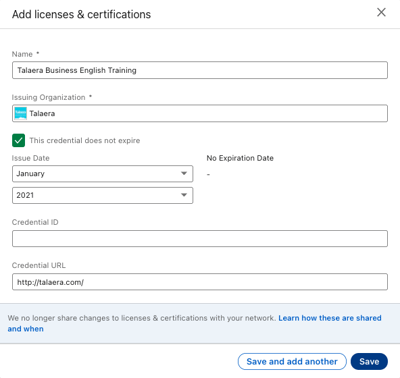400x378 pixels.
Task: Click the We no longer share changes notice text
Action: (142, 318)
